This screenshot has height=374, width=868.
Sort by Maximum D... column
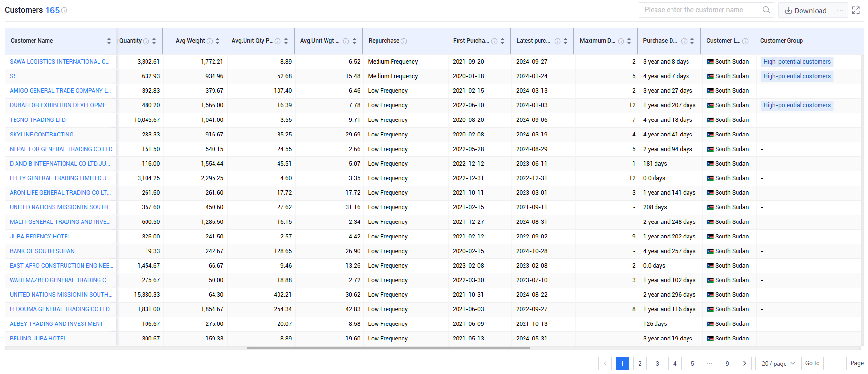point(629,41)
